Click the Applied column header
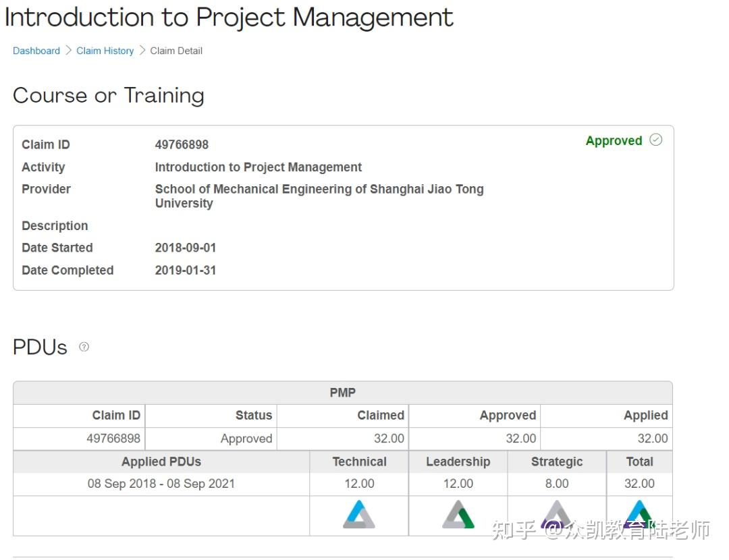The width and height of the screenshot is (729, 560). click(645, 416)
